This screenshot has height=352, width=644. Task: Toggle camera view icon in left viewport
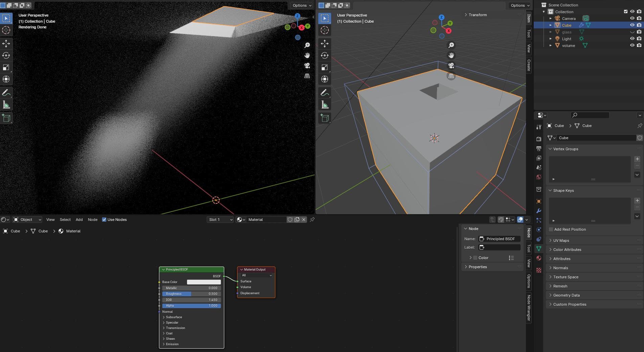coord(307,66)
